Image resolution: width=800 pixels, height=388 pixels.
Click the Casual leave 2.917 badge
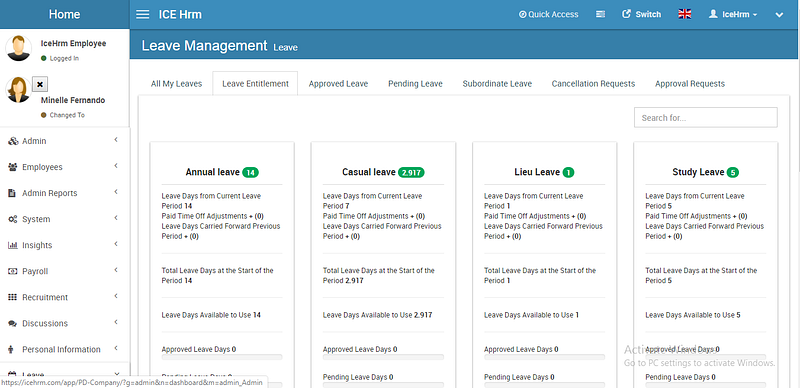[x=411, y=173]
